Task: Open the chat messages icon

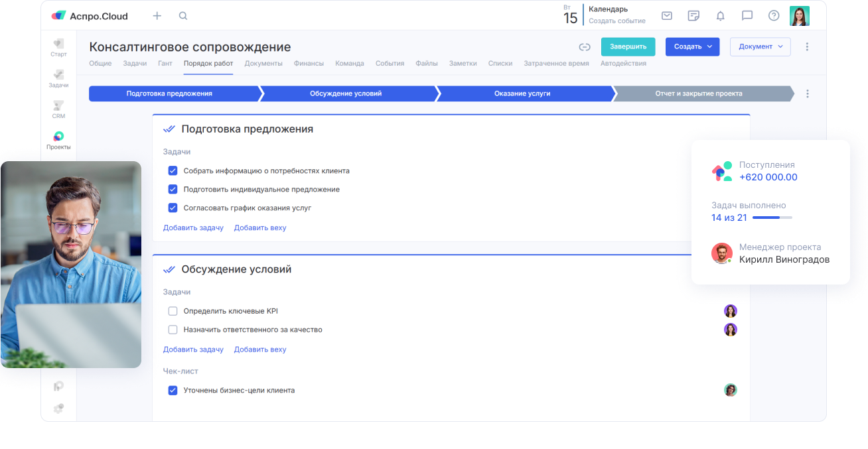Action: (x=747, y=16)
